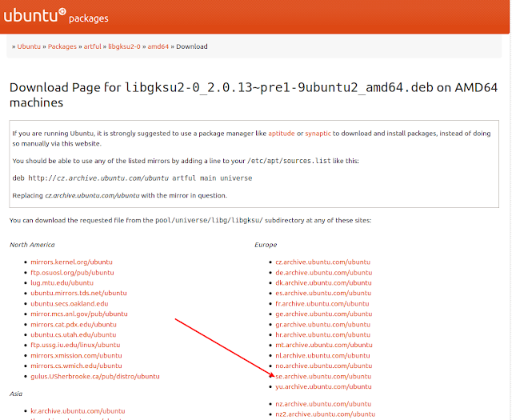Image resolution: width=512 pixels, height=420 pixels.
Task: Click 'pool/universe/libg/libgksu/' subdirectory text
Action: coord(209,221)
